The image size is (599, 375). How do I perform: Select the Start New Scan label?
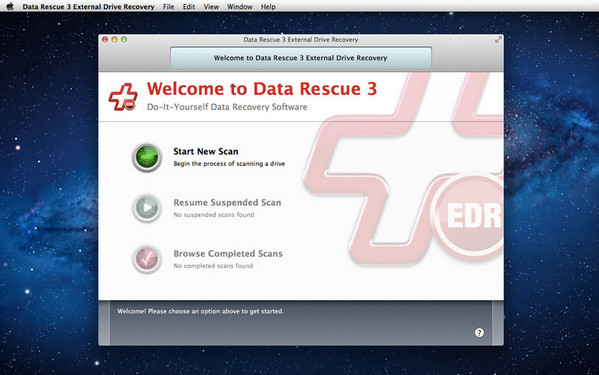pyautogui.click(x=206, y=151)
